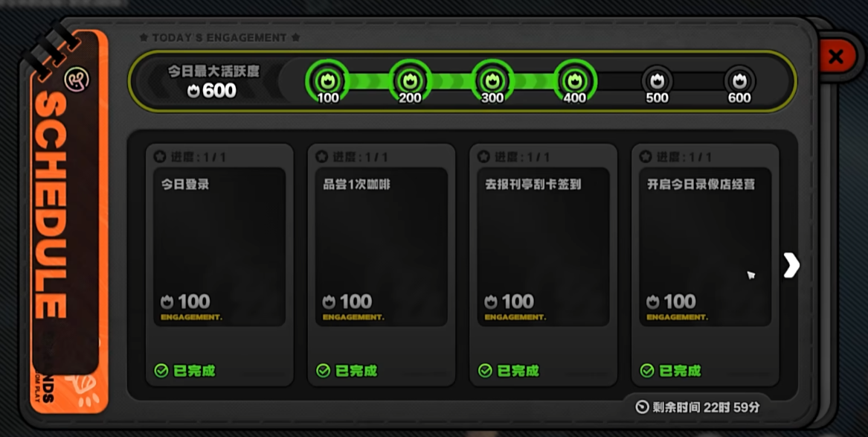This screenshot has width=868, height=437.
Task: Close the schedule panel with red X
Action: pyautogui.click(x=837, y=56)
